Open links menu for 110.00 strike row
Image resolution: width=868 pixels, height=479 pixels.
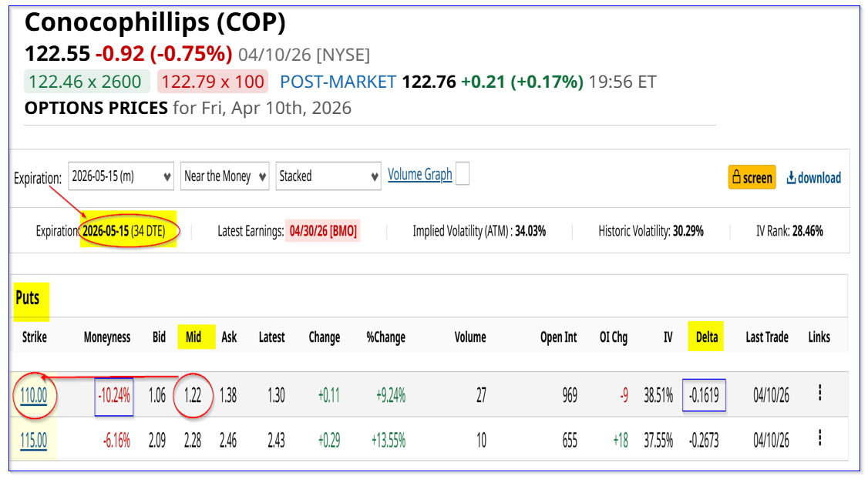(x=819, y=394)
